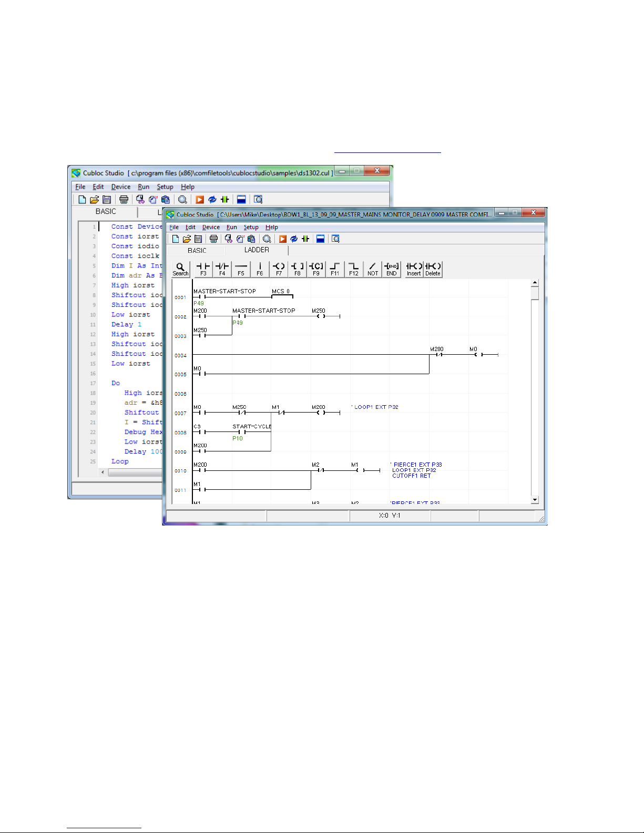Image resolution: width=644 pixels, height=833 pixels.
Task: Choose the F7 coil output tool
Action: tap(279, 269)
